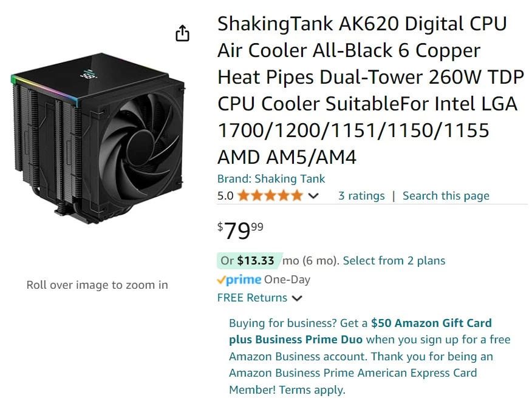The image size is (532, 404).
Task: Click the first orange rating star
Action: point(244,195)
